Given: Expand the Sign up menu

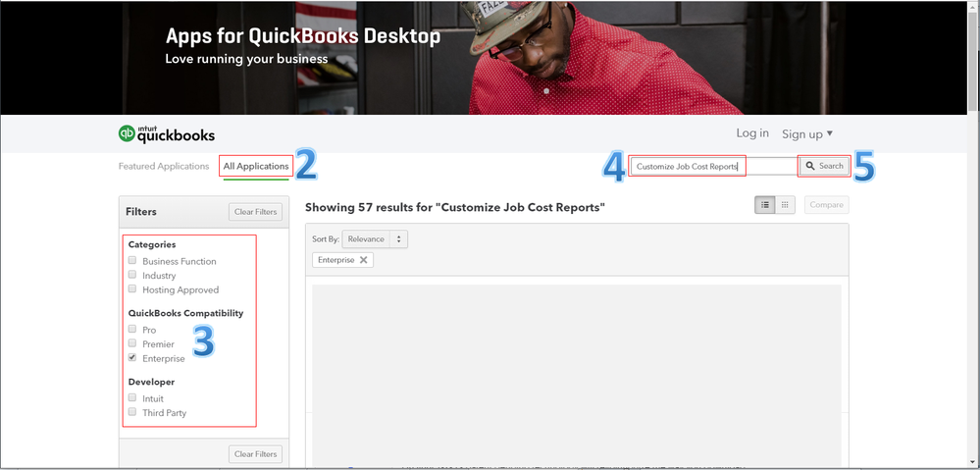Looking at the screenshot, I should coord(807,133).
